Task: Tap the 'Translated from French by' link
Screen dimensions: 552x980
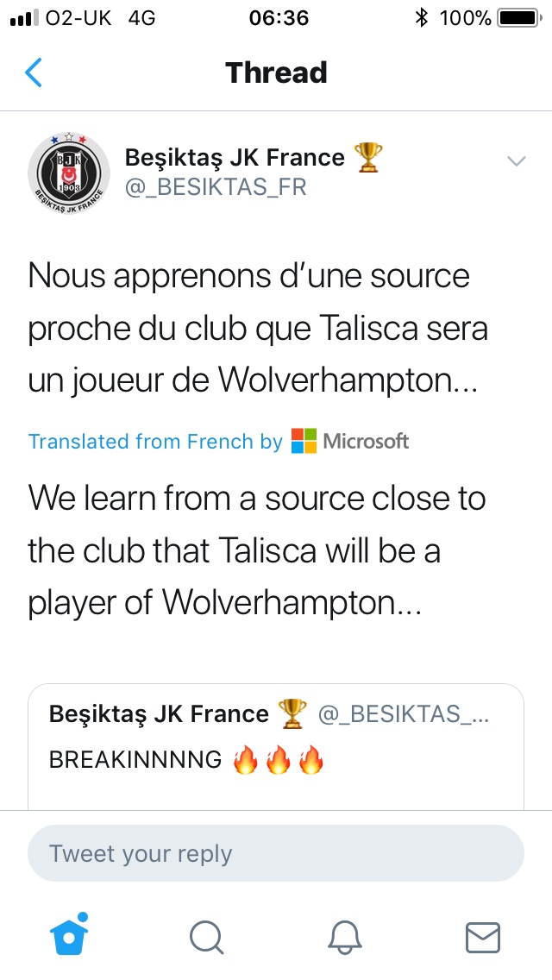Action: pos(155,441)
